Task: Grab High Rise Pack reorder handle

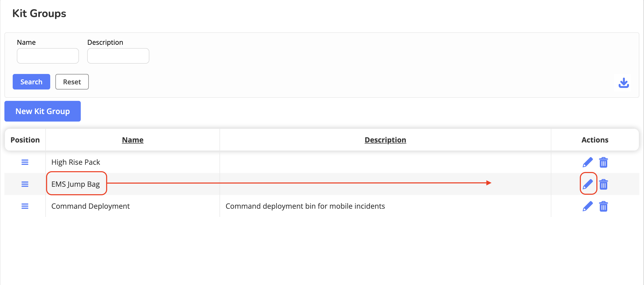Action: pyautogui.click(x=25, y=162)
